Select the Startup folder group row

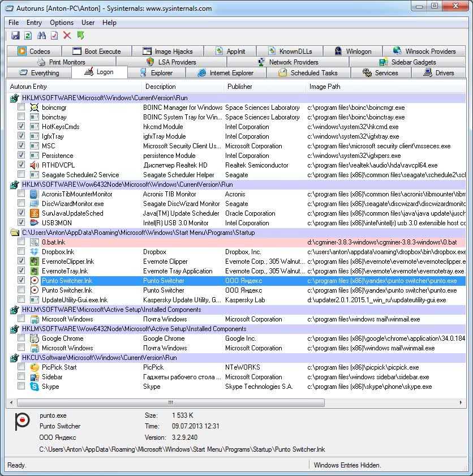(x=138, y=233)
